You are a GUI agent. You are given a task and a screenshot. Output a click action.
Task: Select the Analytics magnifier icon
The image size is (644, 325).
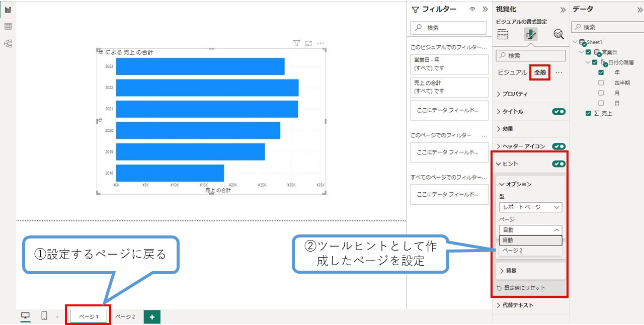pos(558,34)
